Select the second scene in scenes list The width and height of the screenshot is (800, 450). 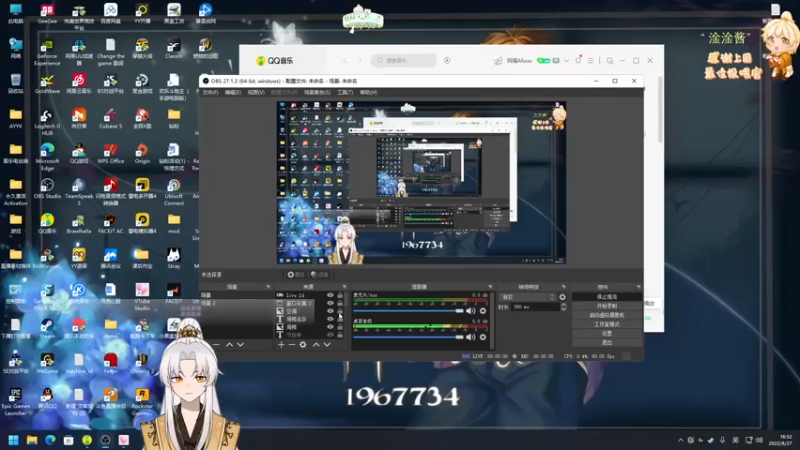pyautogui.click(x=236, y=303)
